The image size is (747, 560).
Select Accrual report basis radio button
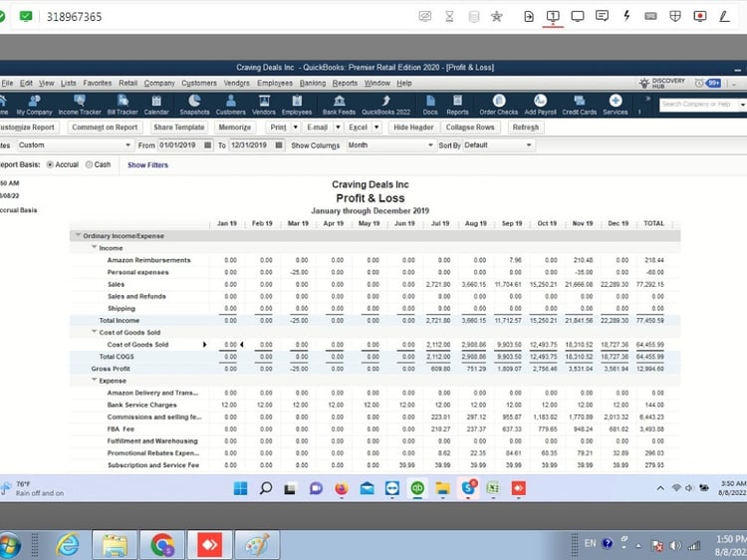click(50, 164)
